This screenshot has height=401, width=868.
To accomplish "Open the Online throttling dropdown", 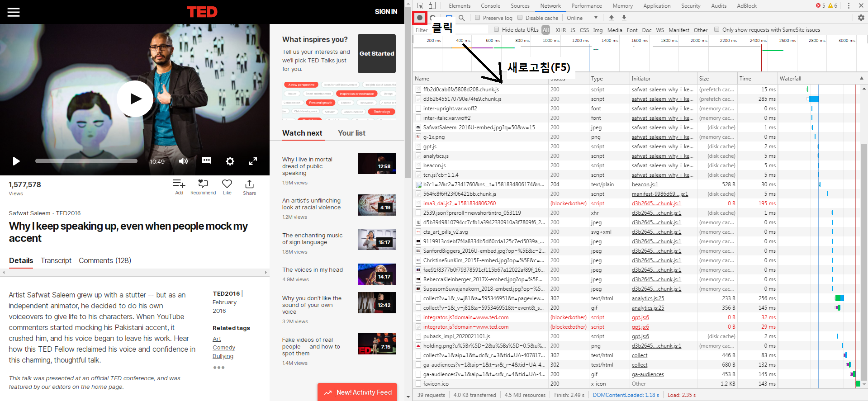I will tap(582, 18).
